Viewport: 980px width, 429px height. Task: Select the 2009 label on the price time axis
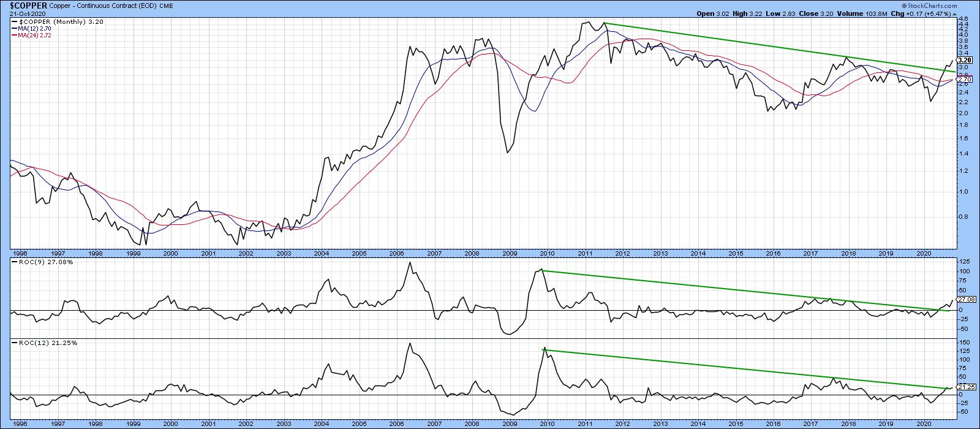coord(510,253)
